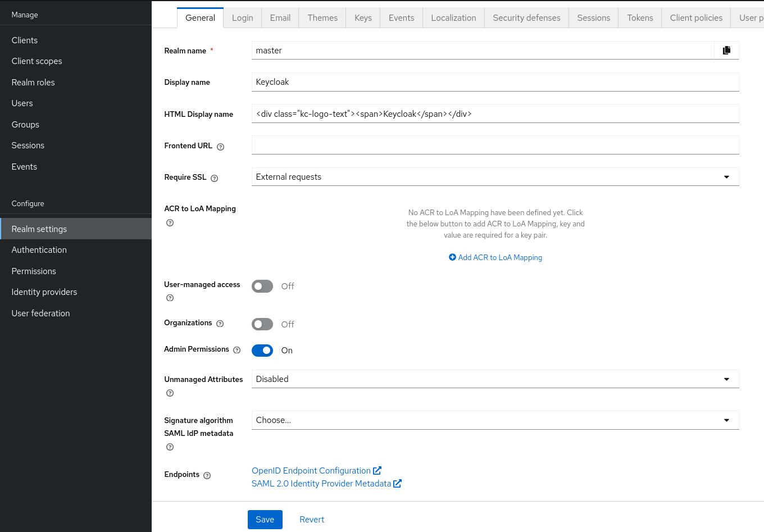Open help for ACR to LoA Mapping
764x532 pixels.
click(x=170, y=223)
